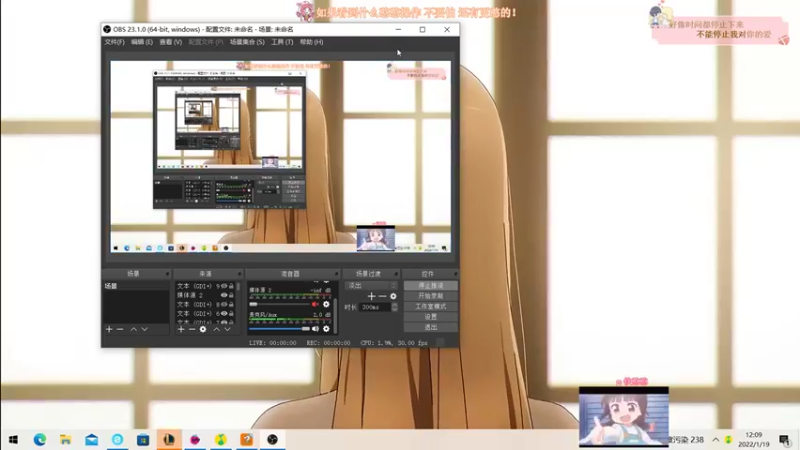Open the League of Legends taskbar icon
800x450 pixels.
pyautogui.click(x=169, y=439)
